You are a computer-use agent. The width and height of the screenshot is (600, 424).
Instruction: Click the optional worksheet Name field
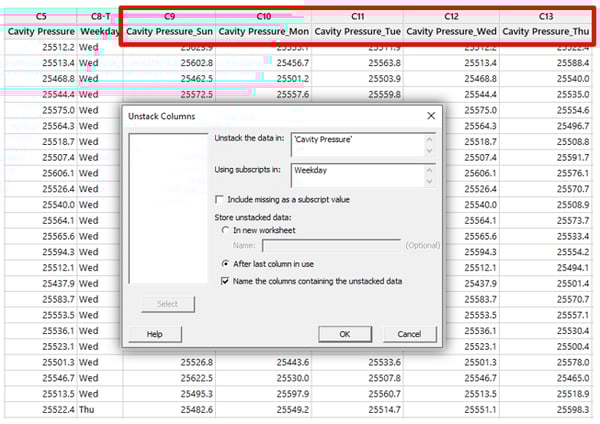click(x=331, y=244)
